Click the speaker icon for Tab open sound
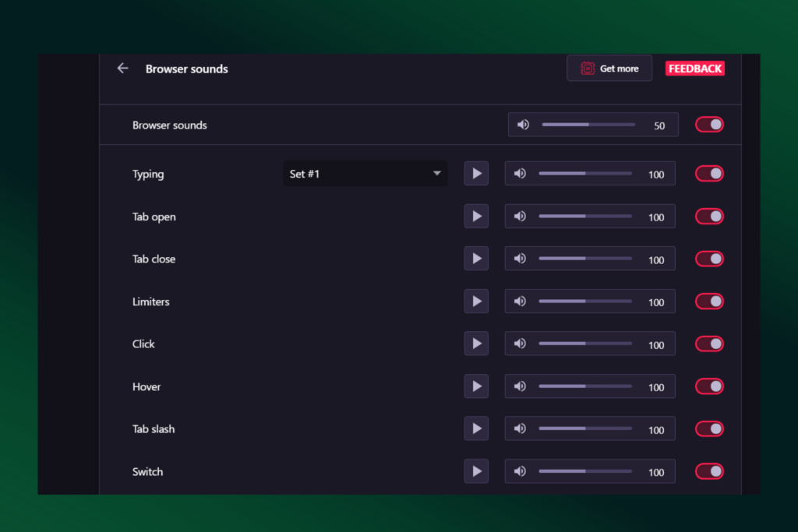Screen dimensions: 798x532 point(520,216)
